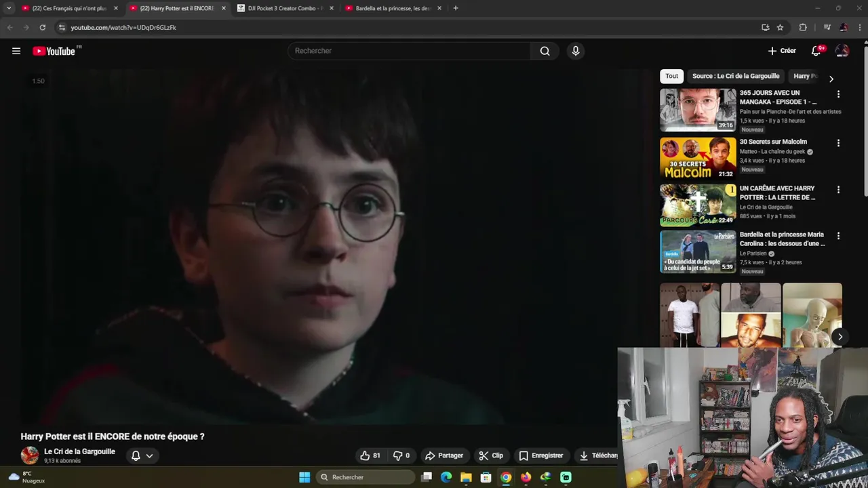Select the 'Harry Potter est il ENCORE' tab
This screenshot has height=488, width=868.
tap(177, 8)
